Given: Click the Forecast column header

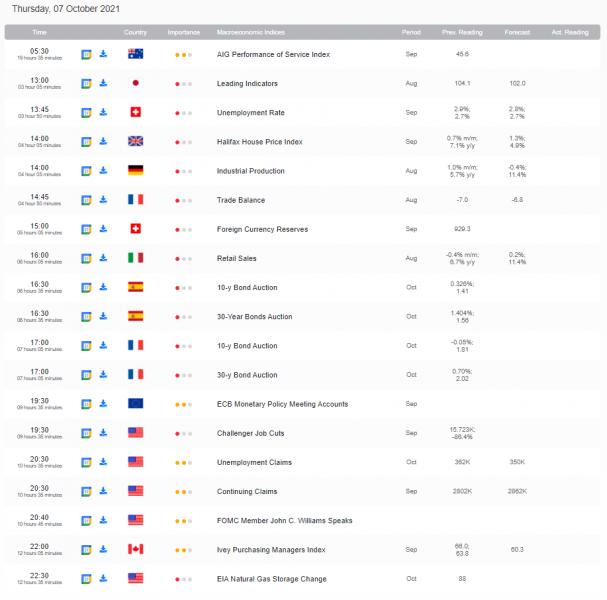Looking at the screenshot, I should coord(517,32).
